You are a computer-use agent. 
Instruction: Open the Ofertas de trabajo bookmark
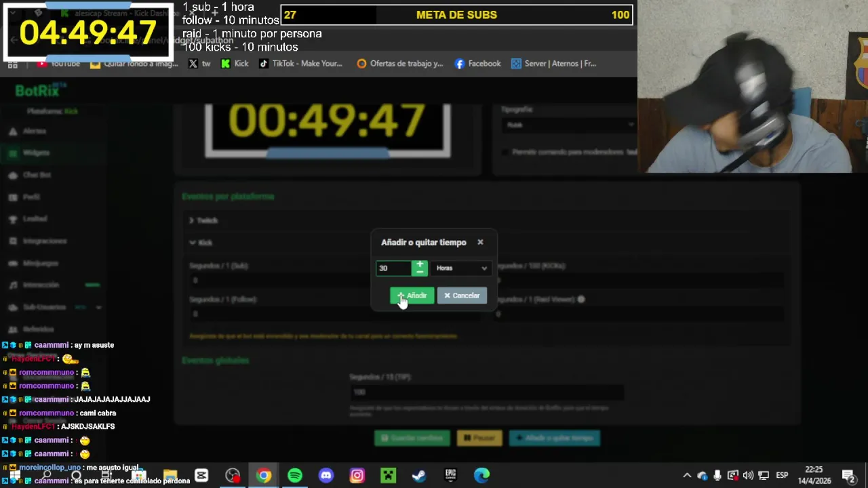point(400,64)
